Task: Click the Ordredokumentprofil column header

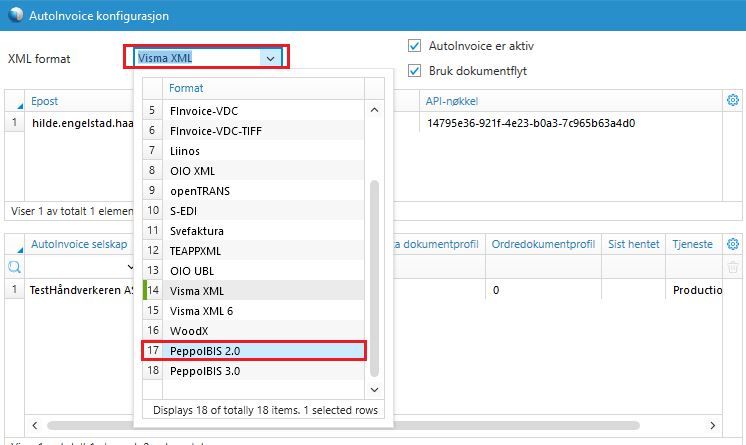Action: pos(543,244)
